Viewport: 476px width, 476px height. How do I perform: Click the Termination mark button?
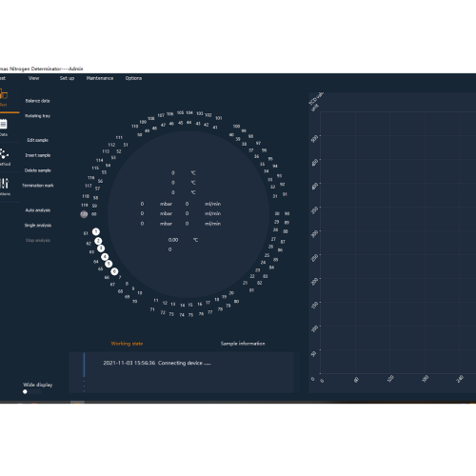point(38,186)
